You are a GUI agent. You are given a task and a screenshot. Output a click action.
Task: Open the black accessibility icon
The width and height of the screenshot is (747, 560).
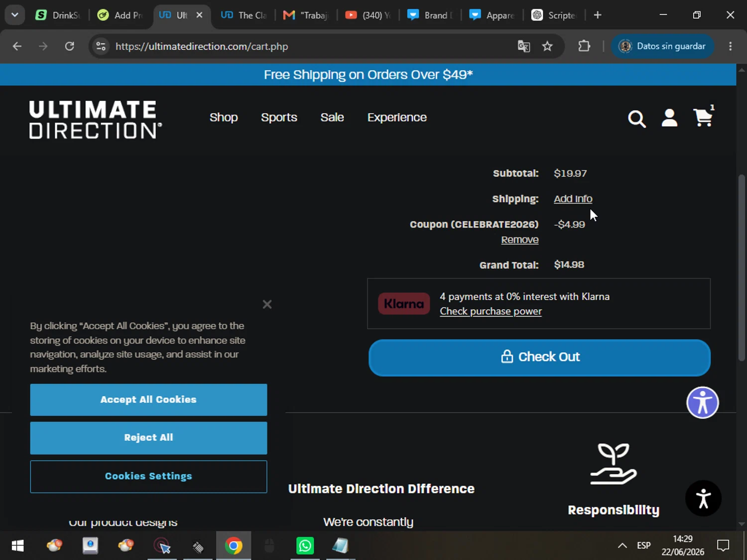pos(703,498)
